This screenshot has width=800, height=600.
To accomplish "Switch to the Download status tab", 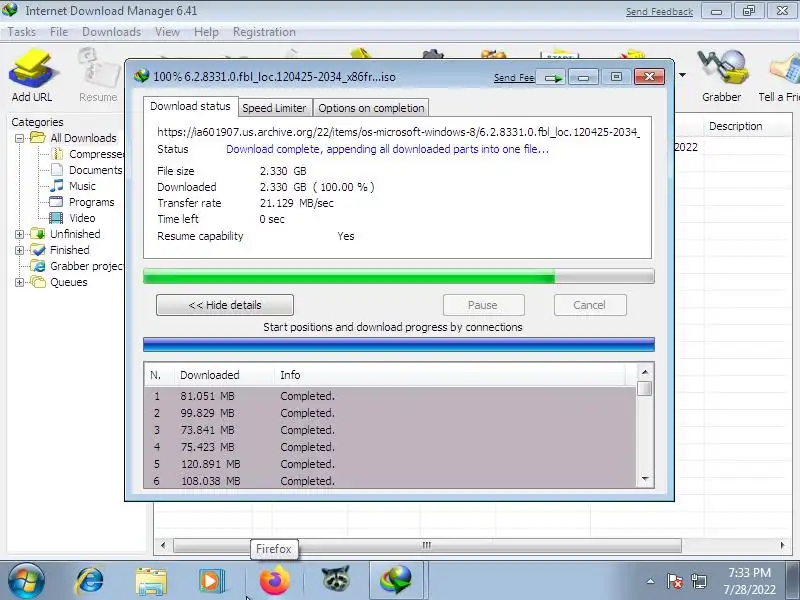I will tap(190, 106).
